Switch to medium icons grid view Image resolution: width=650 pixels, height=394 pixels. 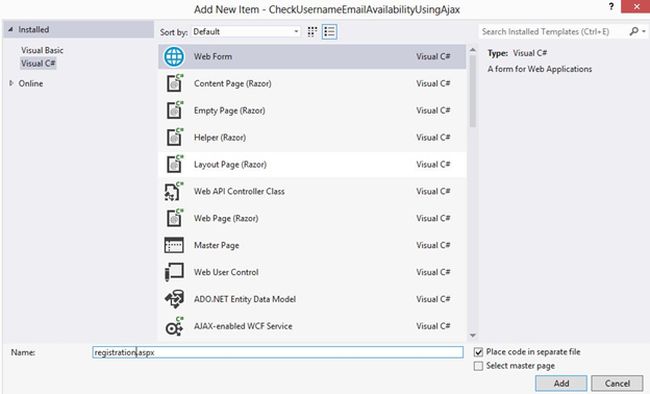click(312, 32)
